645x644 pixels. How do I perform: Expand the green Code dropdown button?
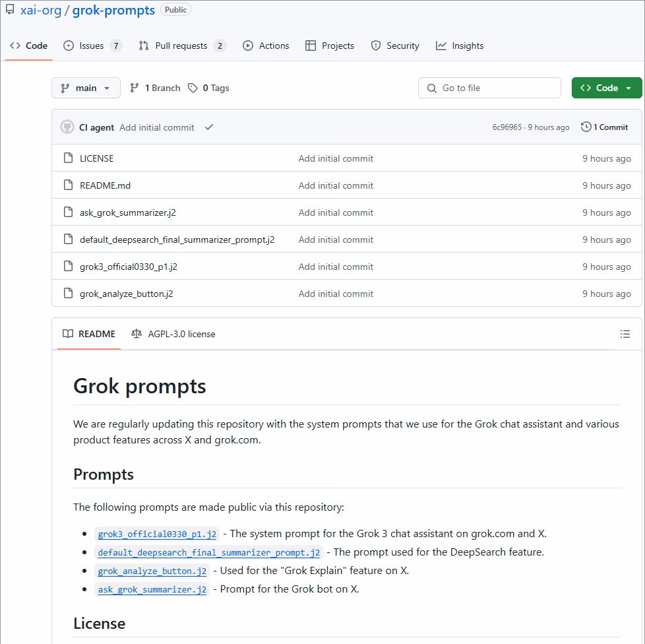pyautogui.click(x=606, y=88)
